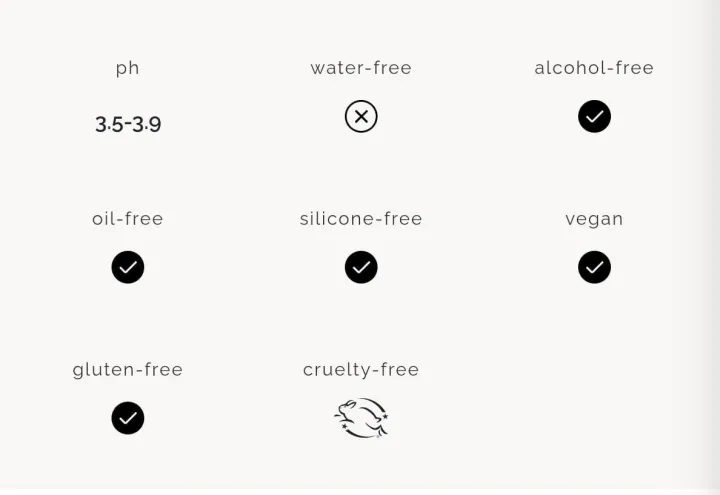The width and height of the screenshot is (720, 495).
Task: Click the oil-free checkmark icon
Action: (128, 267)
